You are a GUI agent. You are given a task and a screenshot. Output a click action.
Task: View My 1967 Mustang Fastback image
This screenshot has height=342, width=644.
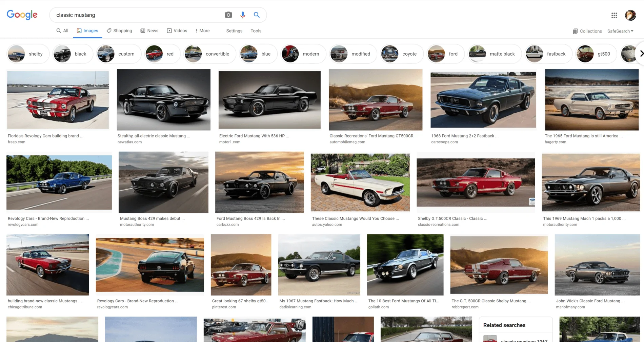click(319, 265)
